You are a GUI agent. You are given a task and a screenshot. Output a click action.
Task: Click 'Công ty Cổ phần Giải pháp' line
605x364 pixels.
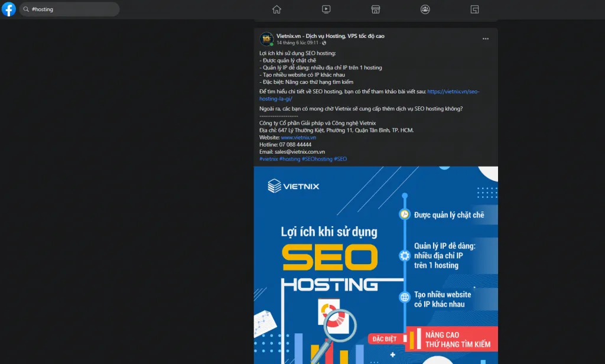(317, 123)
